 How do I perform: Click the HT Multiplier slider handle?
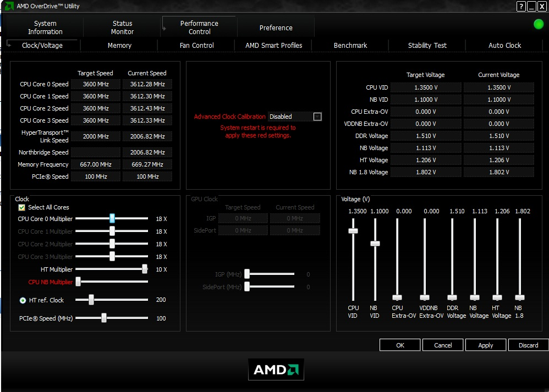(x=145, y=269)
